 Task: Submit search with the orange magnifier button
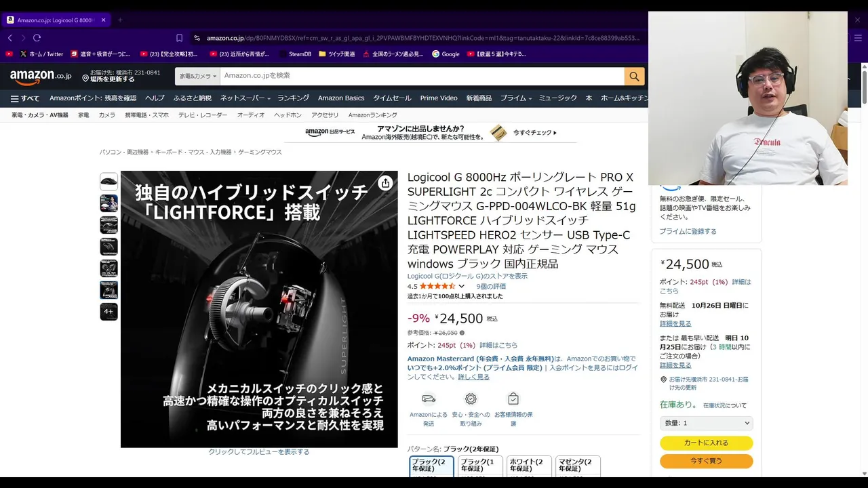click(634, 76)
